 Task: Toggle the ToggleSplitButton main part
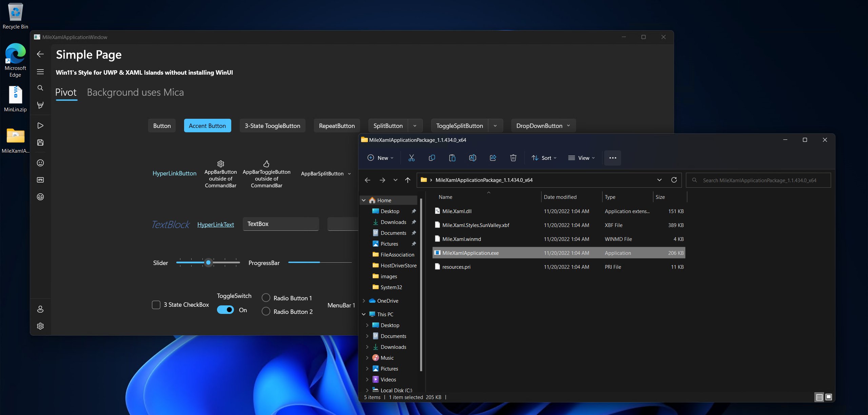[460, 126]
